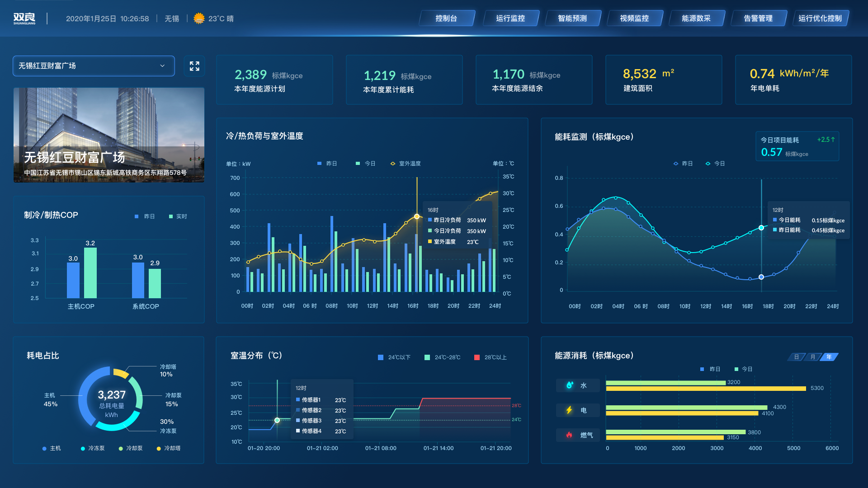Click the electricity lightning bolt icon
This screenshot has width=868, height=488.
(569, 410)
